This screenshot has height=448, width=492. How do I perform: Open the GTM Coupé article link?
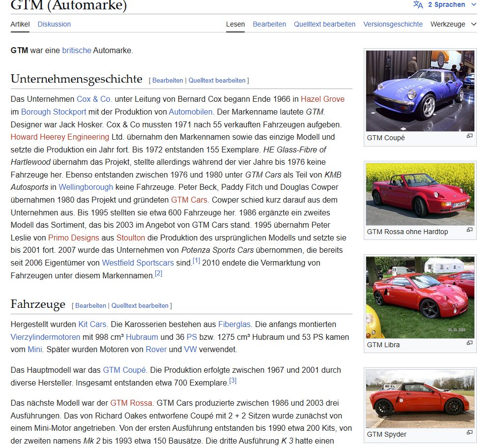124,370
